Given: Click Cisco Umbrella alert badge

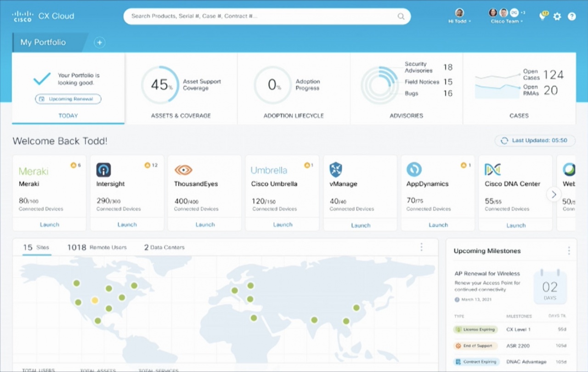Looking at the screenshot, I should coord(309,165).
